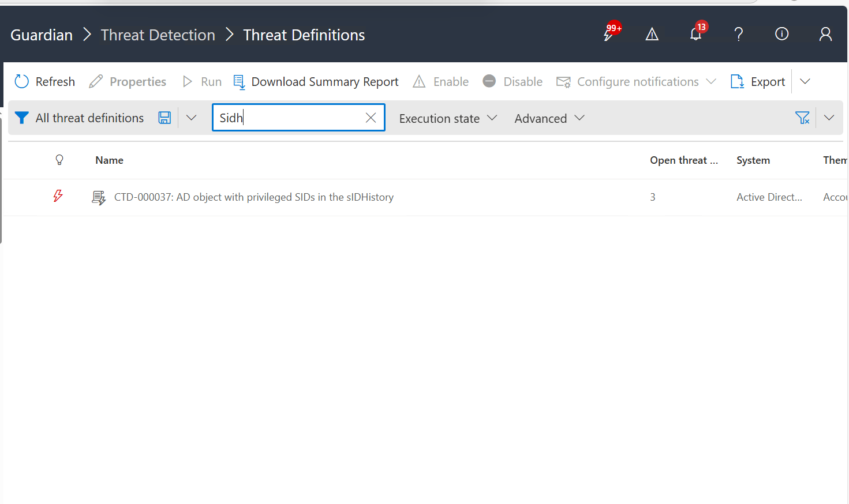This screenshot has height=504, width=849.
Task: Click the Export button
Action: 758,82
